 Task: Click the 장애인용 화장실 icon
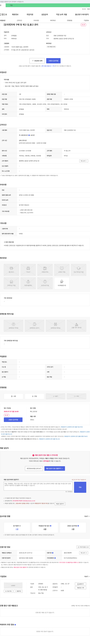click(x=55, y=324)
